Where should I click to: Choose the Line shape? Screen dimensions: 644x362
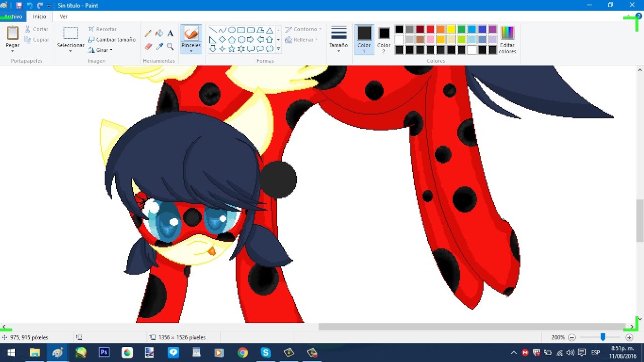click(213, 30)
